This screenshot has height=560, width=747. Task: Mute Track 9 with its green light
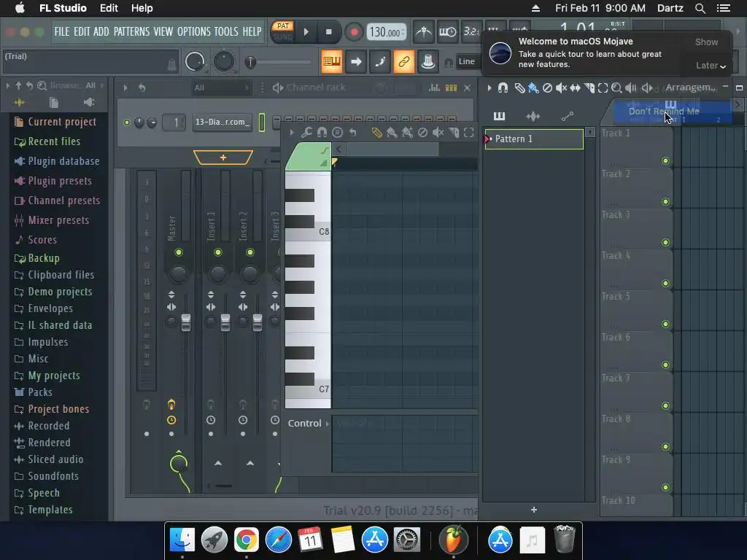click(665, 488)
